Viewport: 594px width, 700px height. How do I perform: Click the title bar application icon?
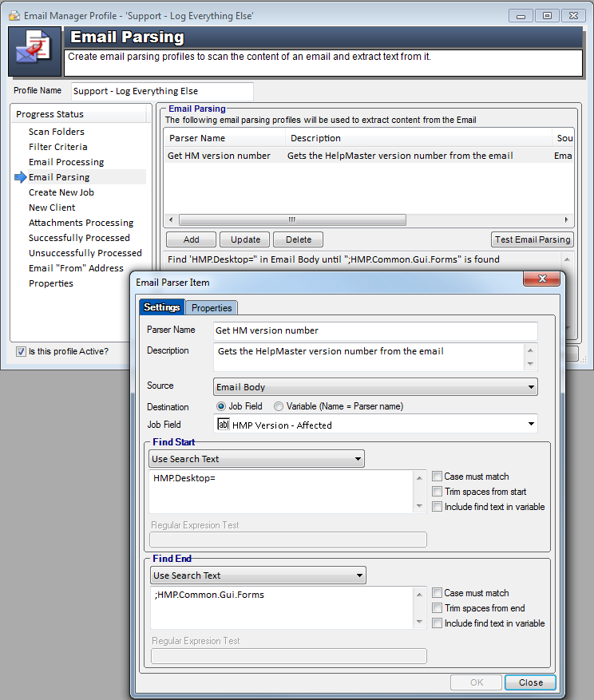click(x=14, y=16)
